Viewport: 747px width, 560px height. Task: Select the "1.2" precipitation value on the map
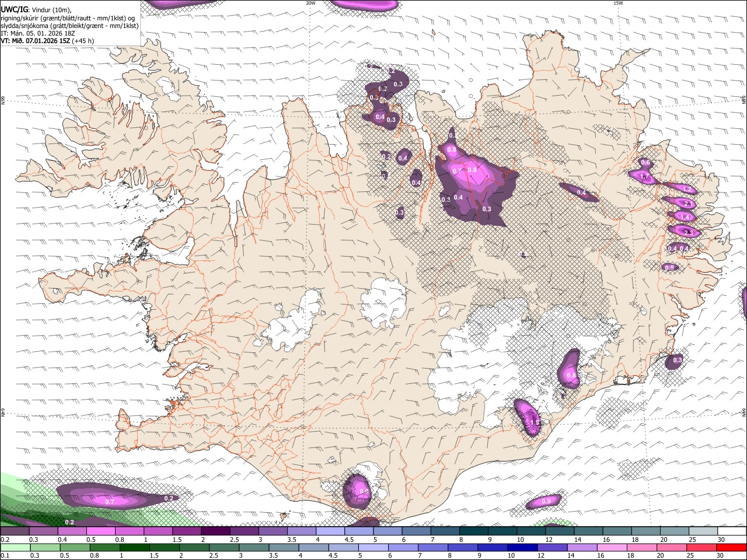687,189
